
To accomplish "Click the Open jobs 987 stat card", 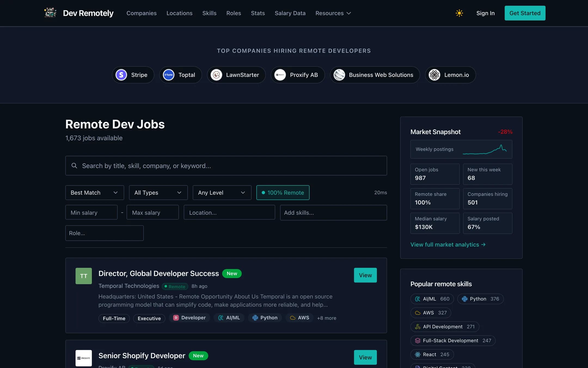I will [x=435, y=174].
